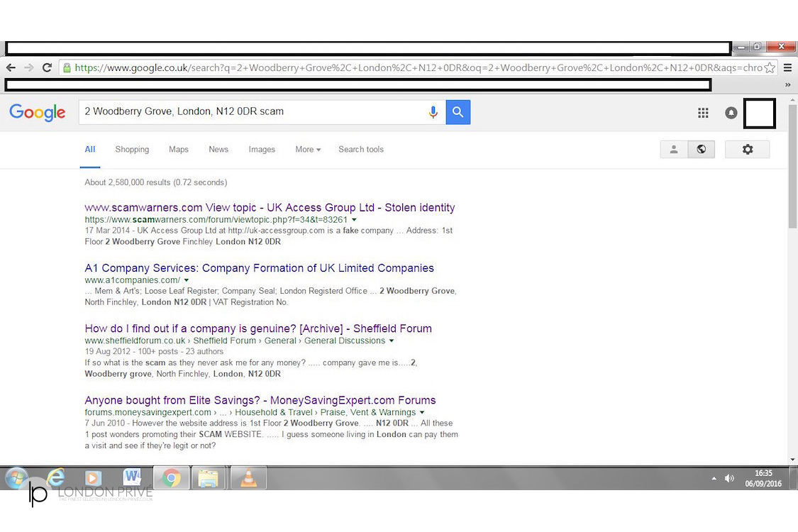Open VLC media player from the taskbar
This screenshot has height=532, width=798.
[248, 478]
